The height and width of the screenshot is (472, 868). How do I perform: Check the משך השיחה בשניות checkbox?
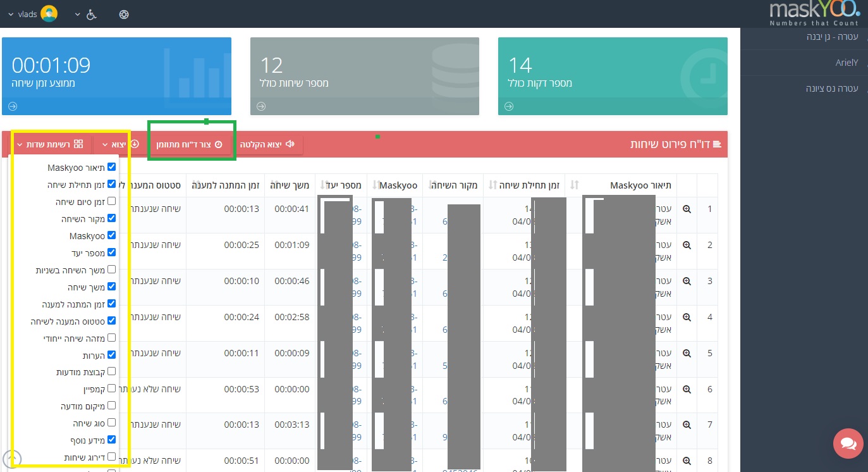coord(112,270)
